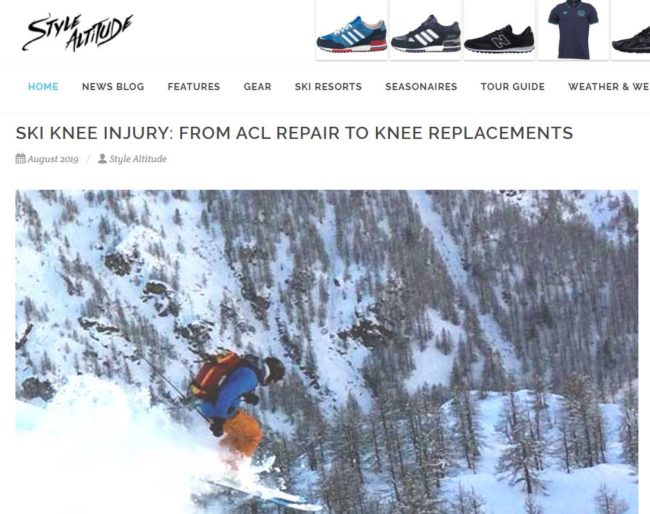The height and width of the screenshot is (514, 650).
Task: Open the blue Adidas sneaker ad
Action: click(352, 30)
